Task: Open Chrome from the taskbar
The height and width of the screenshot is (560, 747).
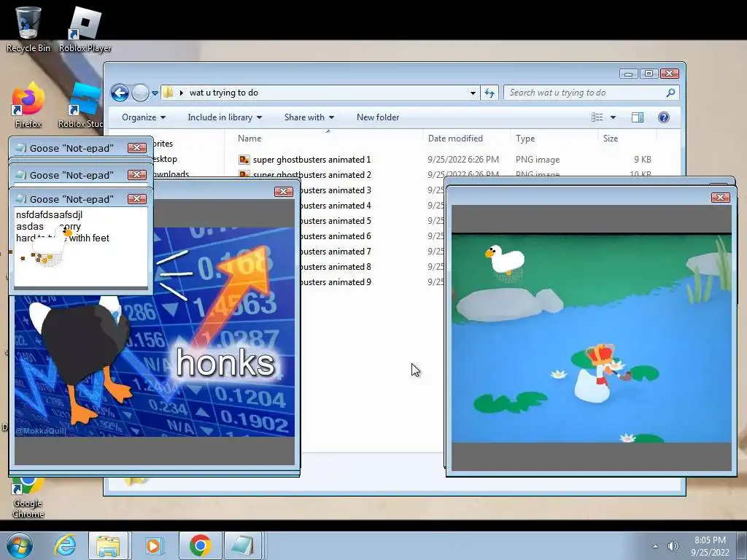Action: (x=200, y=545)
